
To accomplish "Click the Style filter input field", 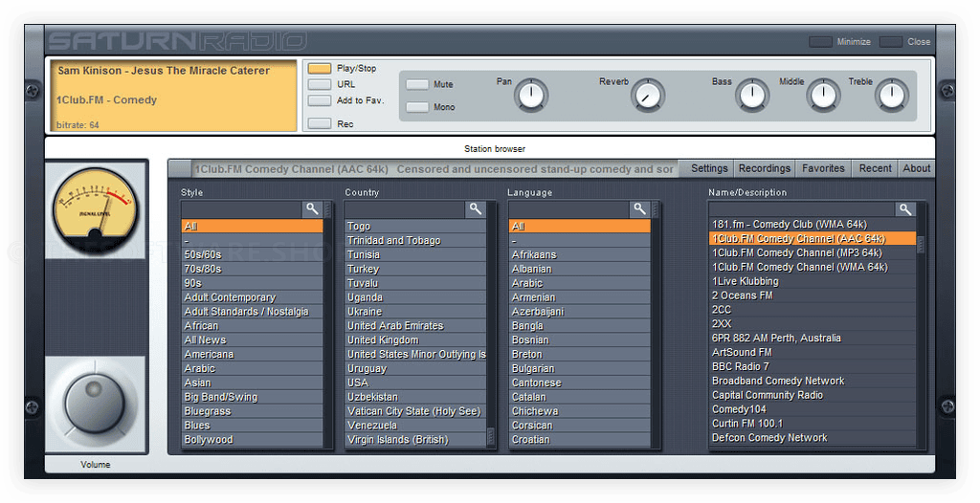I will click(x=242, y=209).
